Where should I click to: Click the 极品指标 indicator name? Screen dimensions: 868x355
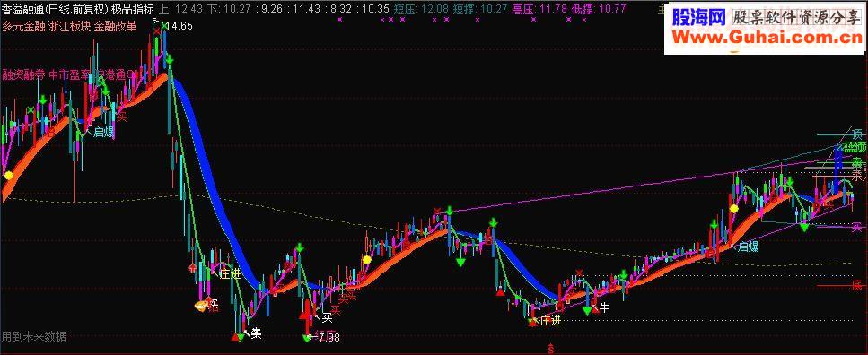(132, 9)
